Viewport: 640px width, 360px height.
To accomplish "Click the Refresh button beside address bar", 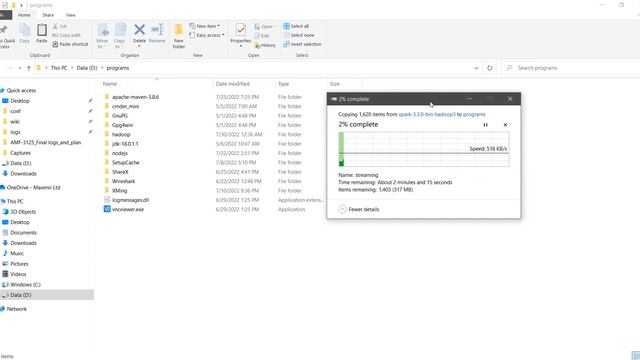I will (490, 68).
